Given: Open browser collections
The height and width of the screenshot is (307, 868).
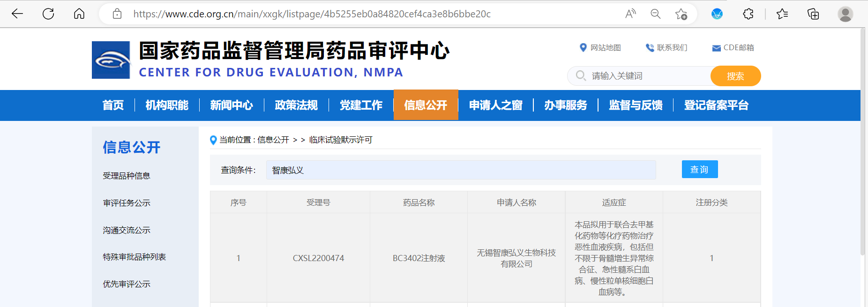Looking at the screenshot, I should (x=813, y=14).
